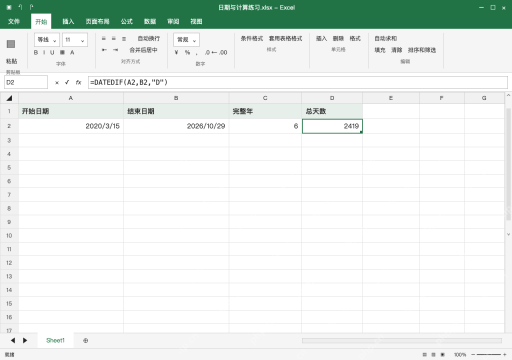The height and width of the screenshot is (360, 512).
Task: Click the zoom slider in status bar
Action: point(489,355)
